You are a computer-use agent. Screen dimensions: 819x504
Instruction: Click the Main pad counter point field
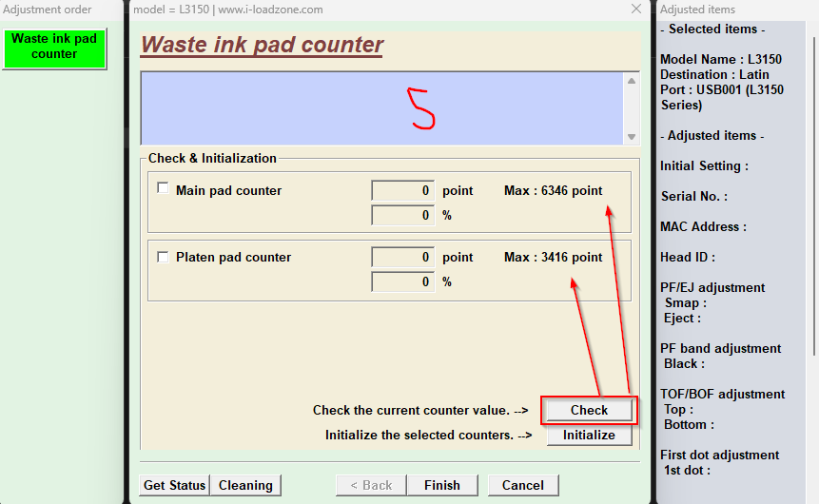click(x=402, y=191)
